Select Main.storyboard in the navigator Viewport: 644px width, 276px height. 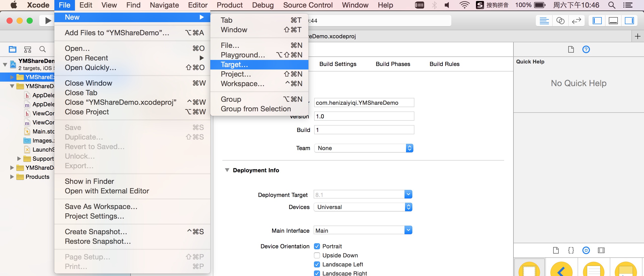coord(39,131)
